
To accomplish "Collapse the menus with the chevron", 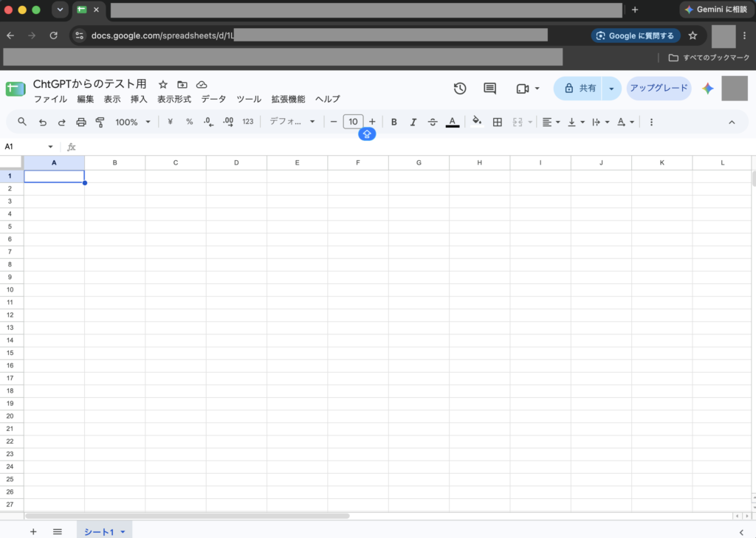I will point(732,123).
